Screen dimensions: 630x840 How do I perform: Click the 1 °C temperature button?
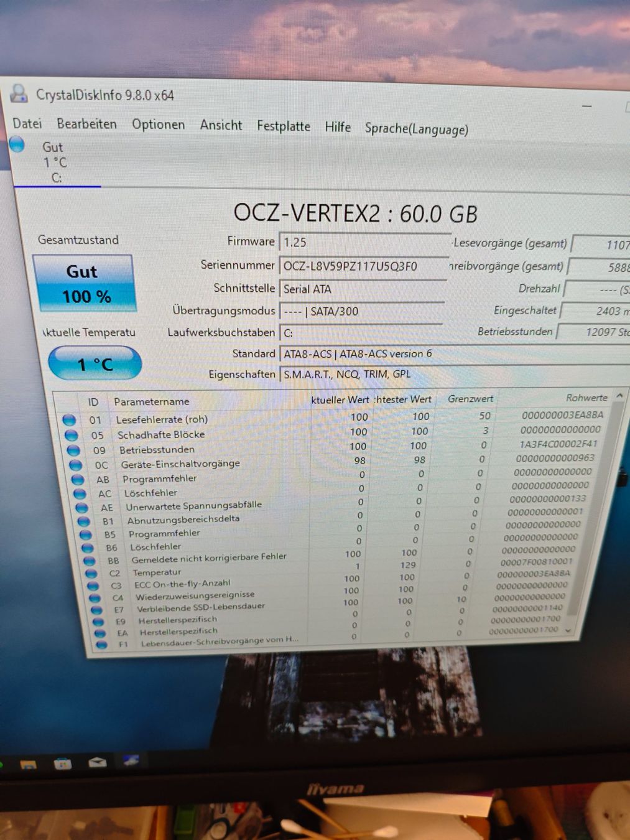pyautogui.click(x=95, y=363)
